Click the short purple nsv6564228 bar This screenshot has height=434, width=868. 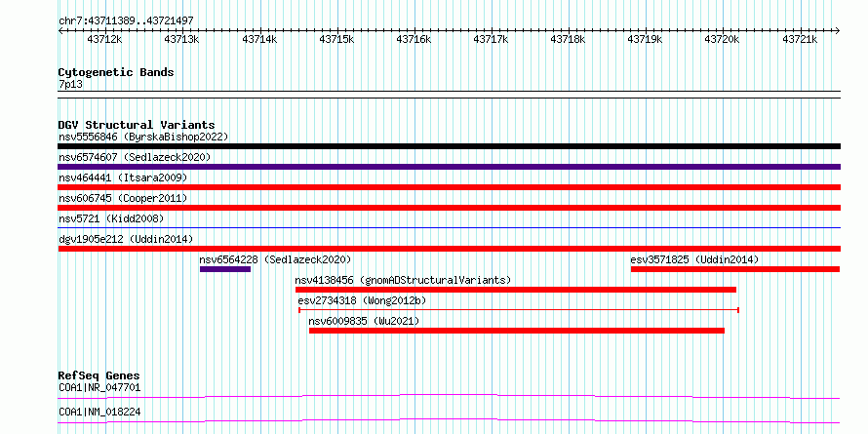click(x=225, y=269)
